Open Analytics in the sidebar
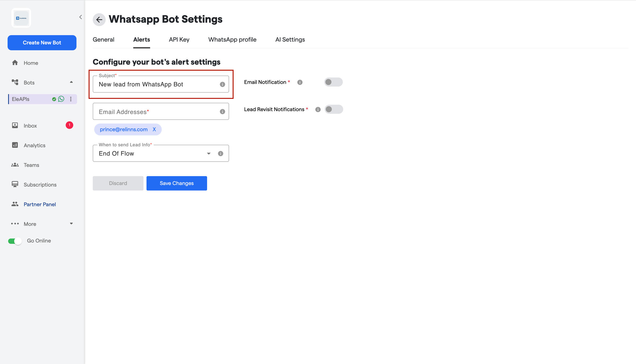This screenshot has width=636, height=364. pyautogui.click(x=34, y=145)
